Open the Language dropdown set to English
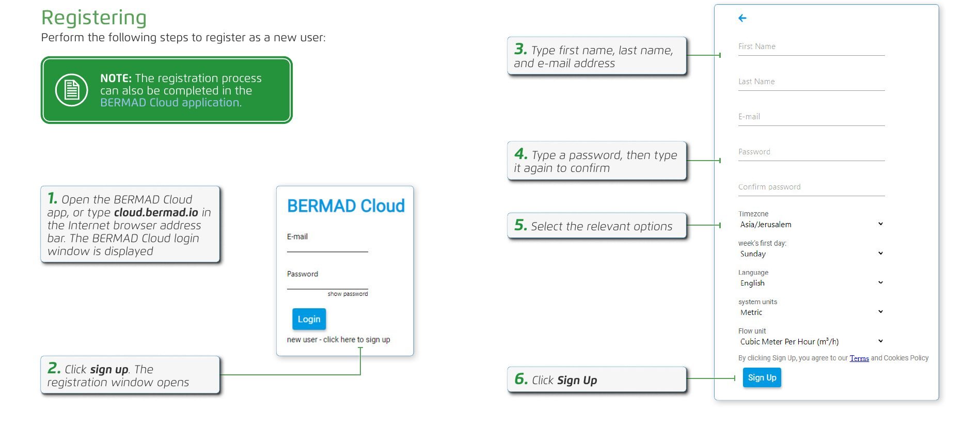The image size is (980, 427). coord(811,283)
